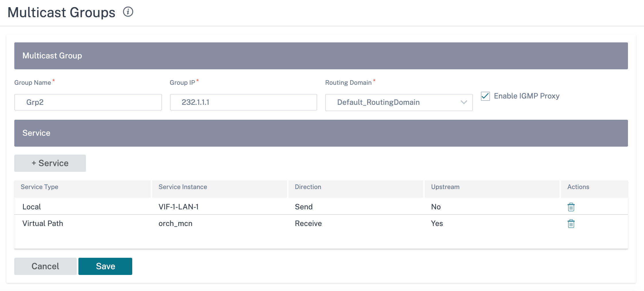Click the info icon beside Multicast Groups
Screen dimensions: 644x291
click(128, 12)
